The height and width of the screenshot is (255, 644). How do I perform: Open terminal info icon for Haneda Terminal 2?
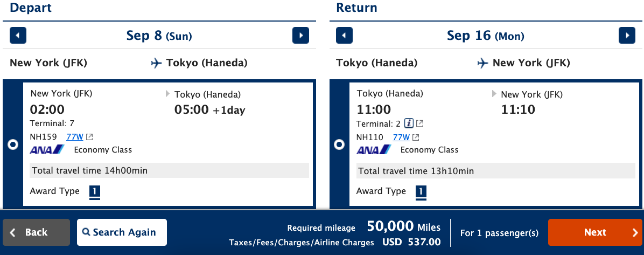(x=409, y=123)
